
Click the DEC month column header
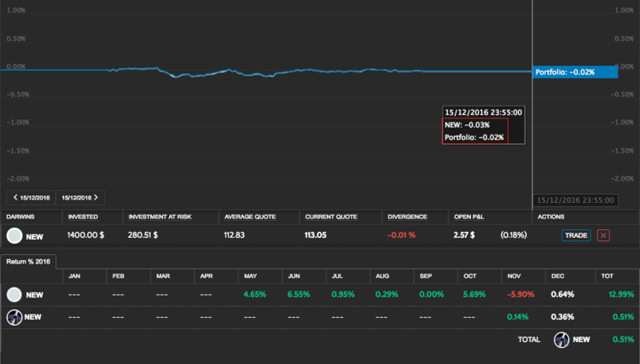(x=558, y=276)
